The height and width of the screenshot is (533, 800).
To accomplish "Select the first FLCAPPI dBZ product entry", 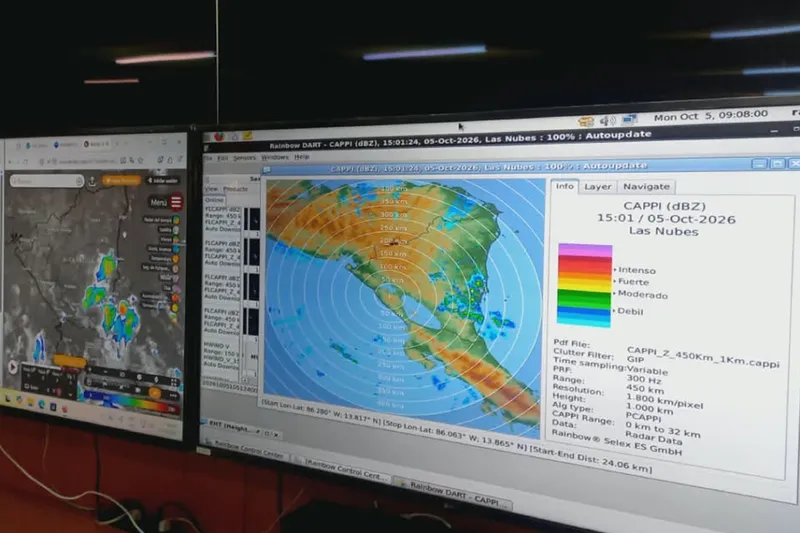I will coord(222,219).
